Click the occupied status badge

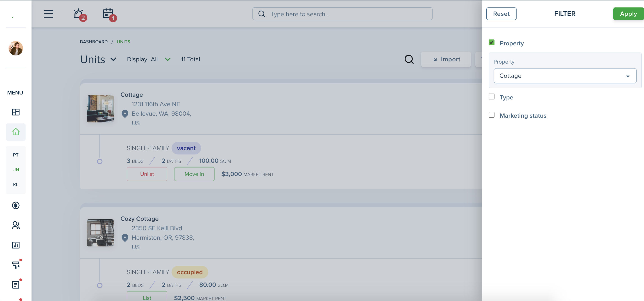pos(190,272)
